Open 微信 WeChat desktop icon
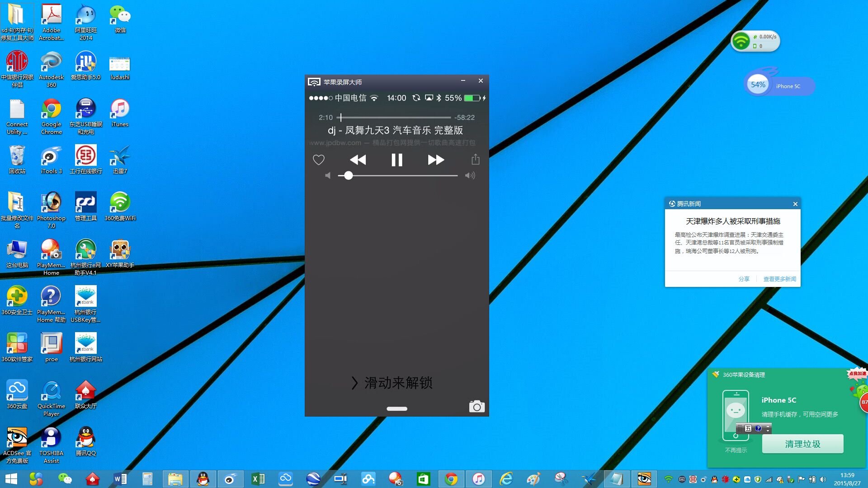This screenshot has height=488, width=868. 120,19
